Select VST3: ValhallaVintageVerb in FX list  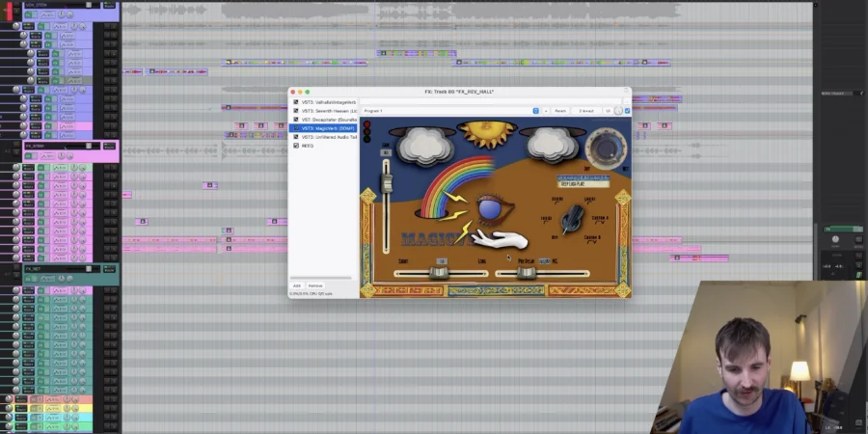[328, 102]
